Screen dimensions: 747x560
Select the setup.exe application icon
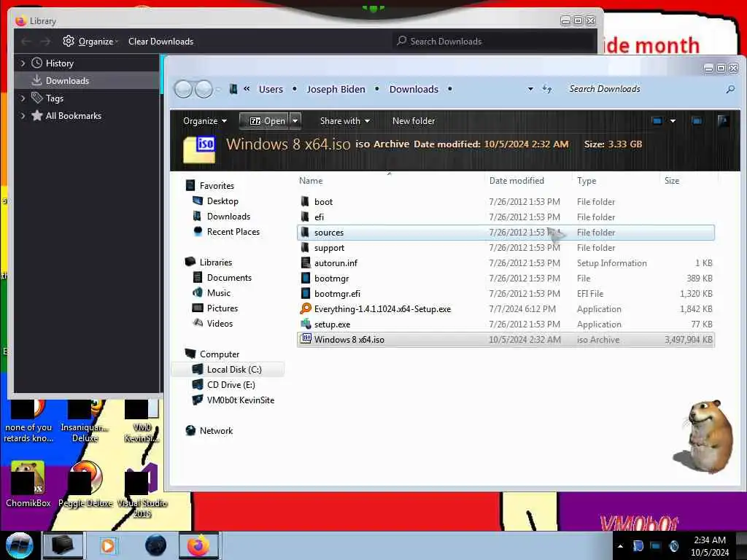(306, 324)
